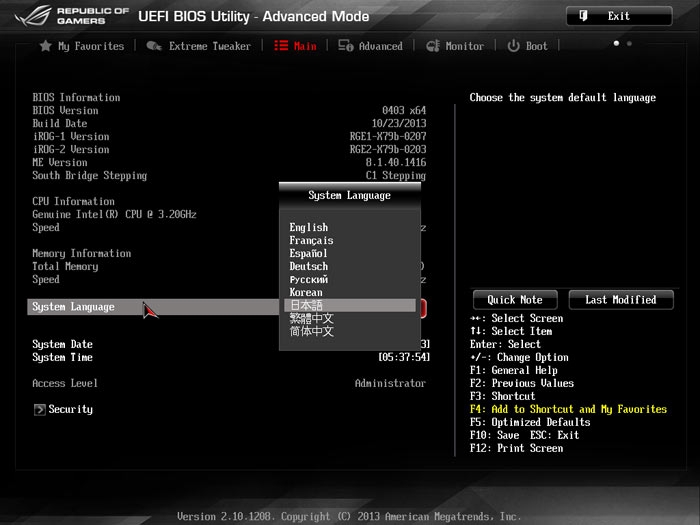
Task: Click the Boot tab power icon
Action: point(513,46)
